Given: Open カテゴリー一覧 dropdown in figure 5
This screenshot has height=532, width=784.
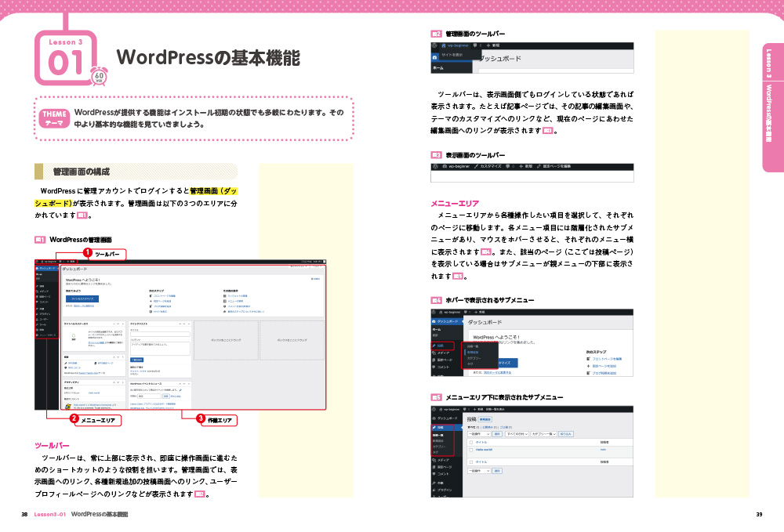Looking at the screenshot, I should pyautogui.click(x=543, y=434).
